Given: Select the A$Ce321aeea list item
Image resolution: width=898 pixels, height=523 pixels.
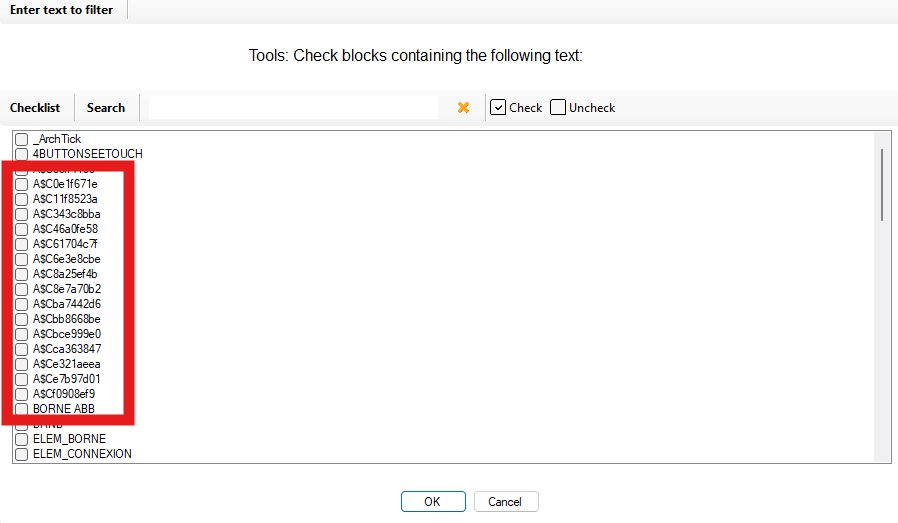Looking at the screenshot, I should click(67, 364).
